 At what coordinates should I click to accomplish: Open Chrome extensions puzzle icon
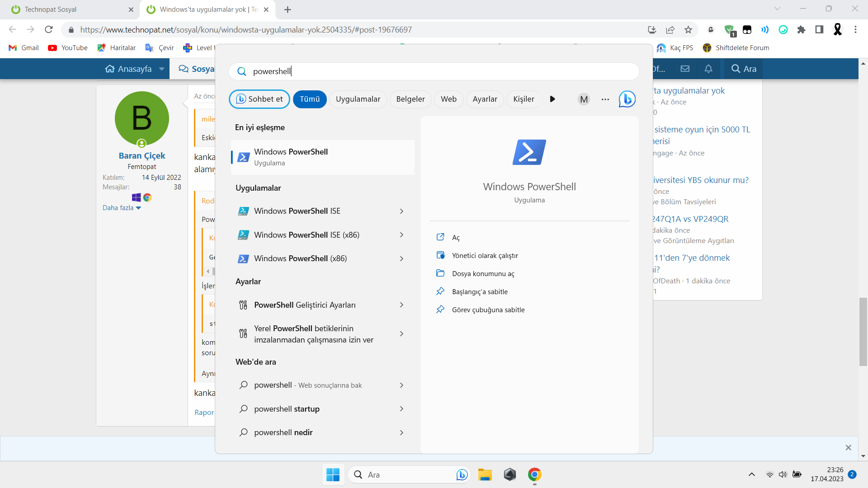click(801, 30)
